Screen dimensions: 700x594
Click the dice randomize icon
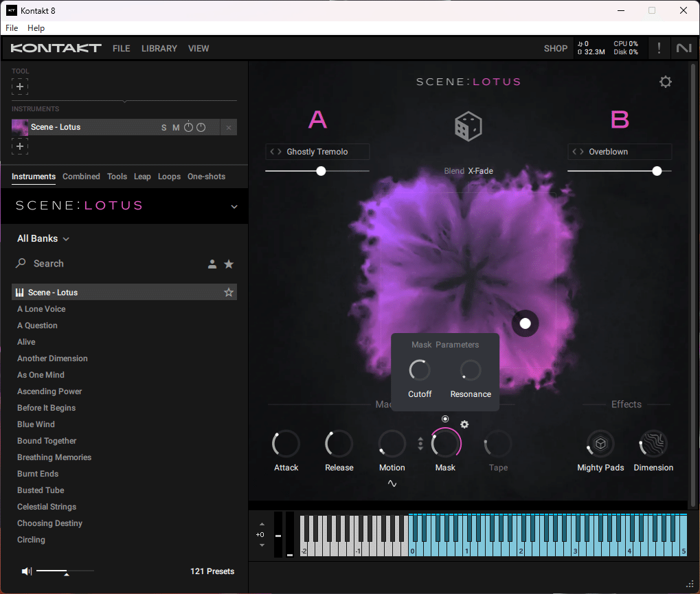point(468,126)
